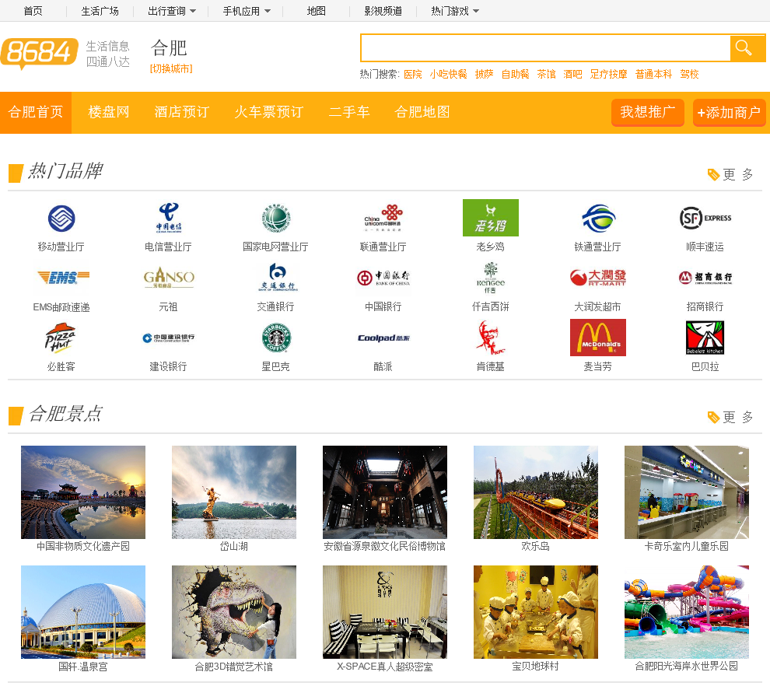Screen dimensions: 770x700
Task: Open the RT-Mart 大润发超市 logo
Action: point(597,278)
